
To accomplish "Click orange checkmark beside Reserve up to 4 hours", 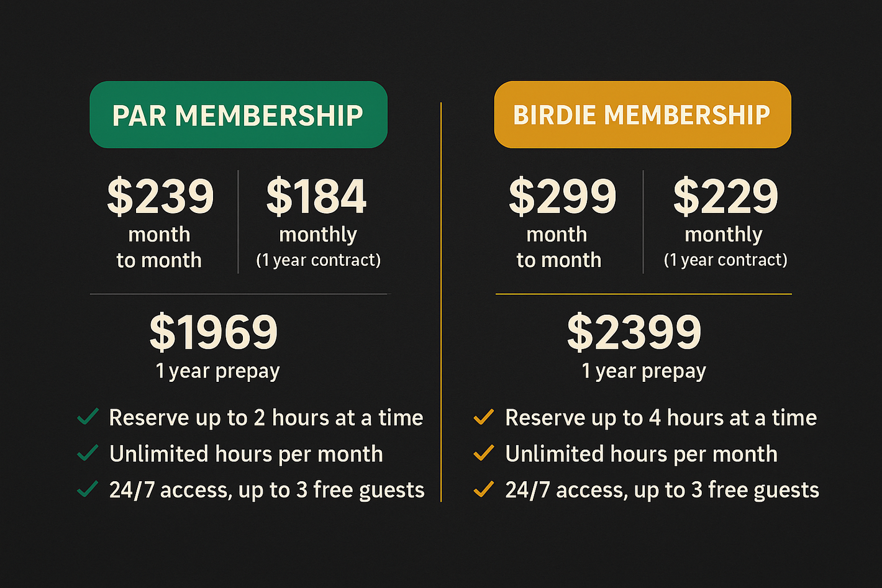I will 484,417.
